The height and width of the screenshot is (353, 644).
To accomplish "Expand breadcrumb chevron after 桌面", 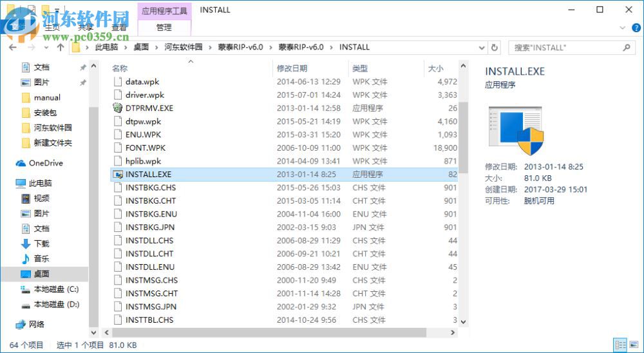I will [x=156, y=48].
